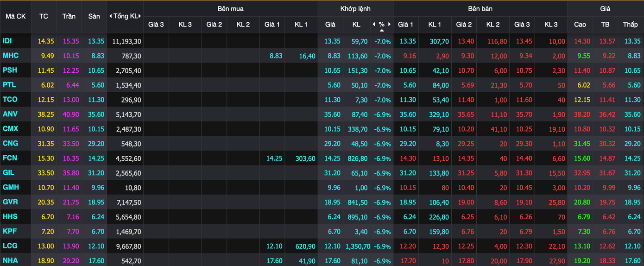This screenshot has width=644, height=266.
Task: Open stock symbol LCG
Action: click(x=10, y=246)
